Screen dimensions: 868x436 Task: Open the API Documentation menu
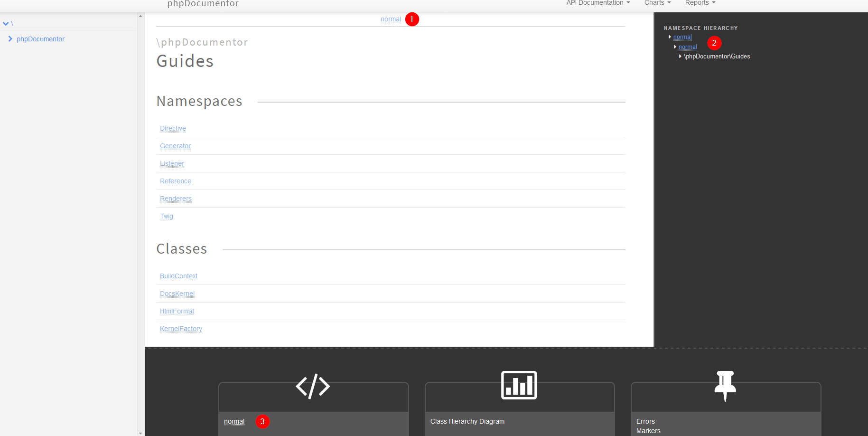coord(597,3)
